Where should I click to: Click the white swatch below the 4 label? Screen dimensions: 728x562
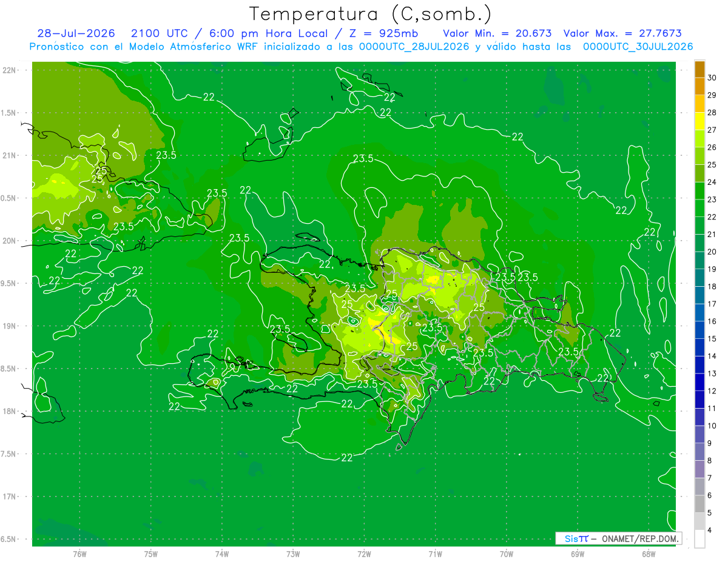pos(699,539)
